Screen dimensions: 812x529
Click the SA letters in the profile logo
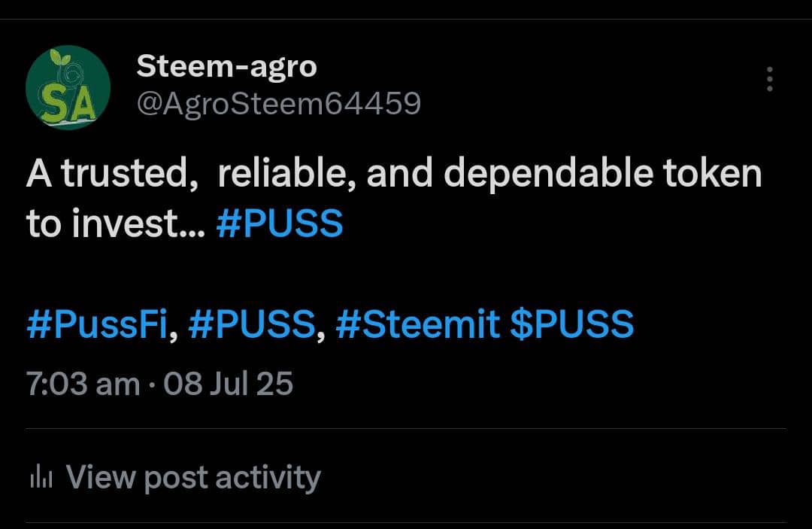point(67,100)
